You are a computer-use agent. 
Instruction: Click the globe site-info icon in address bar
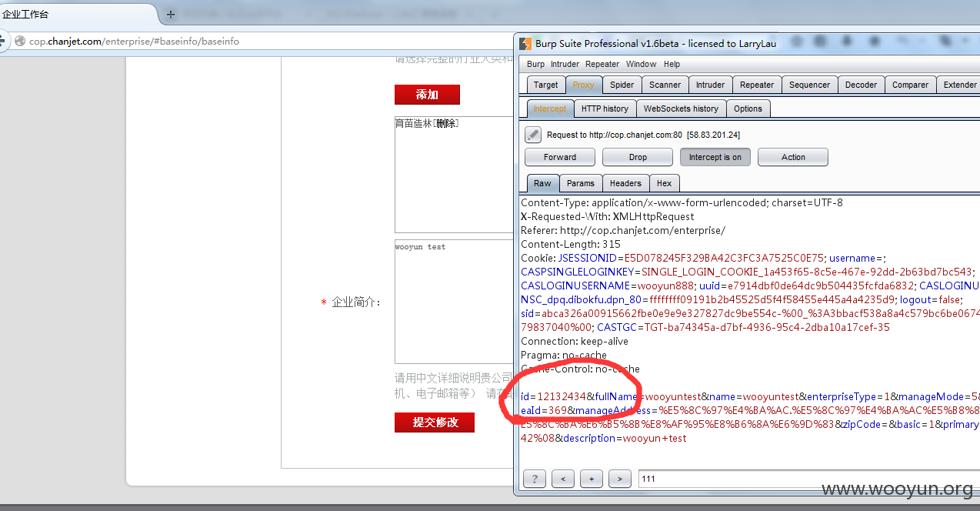[x=18, y=42]
